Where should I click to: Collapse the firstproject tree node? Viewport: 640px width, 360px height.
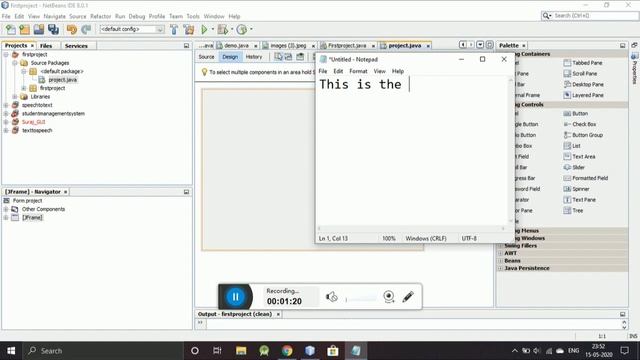coord(6,54)
